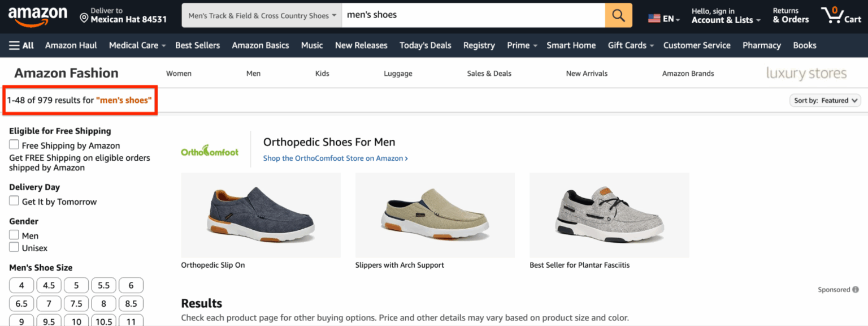Select the Men gender checkbox
Screen dimensions: 868x326
tap(14, 235)
